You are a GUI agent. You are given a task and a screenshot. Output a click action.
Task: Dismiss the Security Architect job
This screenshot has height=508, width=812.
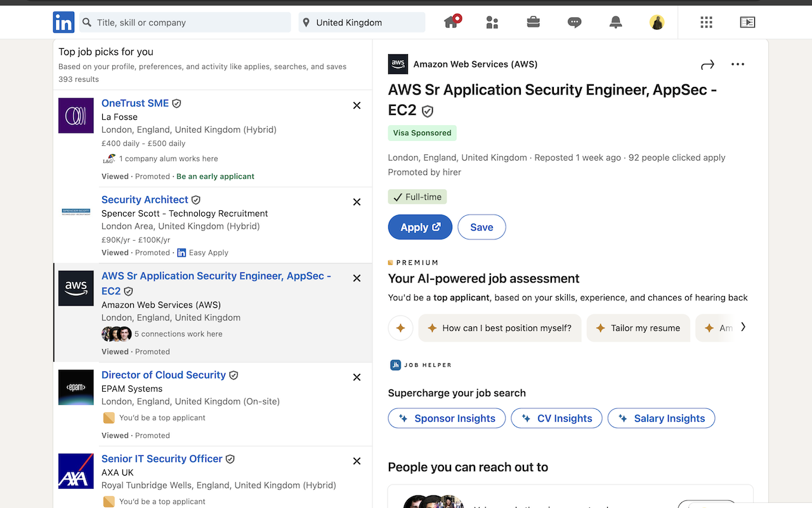tap(357, 202)
